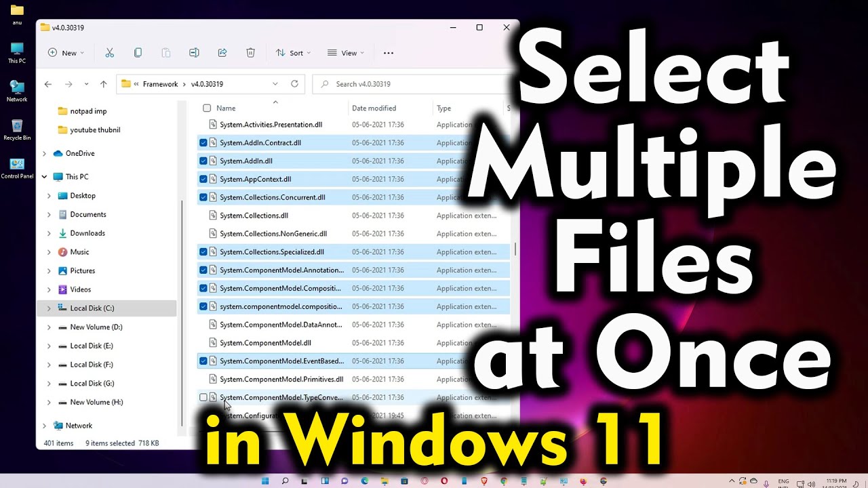Open the See more three-dots menu
Viewport: 868px width, 488px height.
[389, 53]
